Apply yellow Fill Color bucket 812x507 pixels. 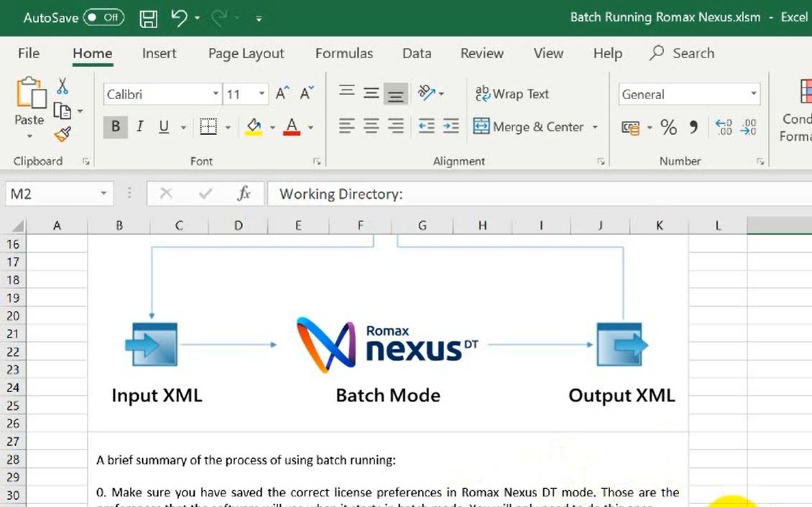pos(253,126)
